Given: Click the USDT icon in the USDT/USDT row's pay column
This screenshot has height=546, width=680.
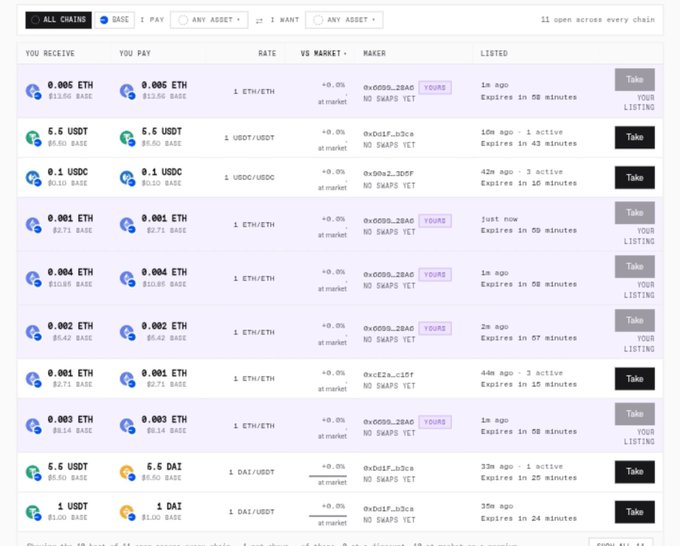Looking at the screenshot, I should [x=127, y=138].
